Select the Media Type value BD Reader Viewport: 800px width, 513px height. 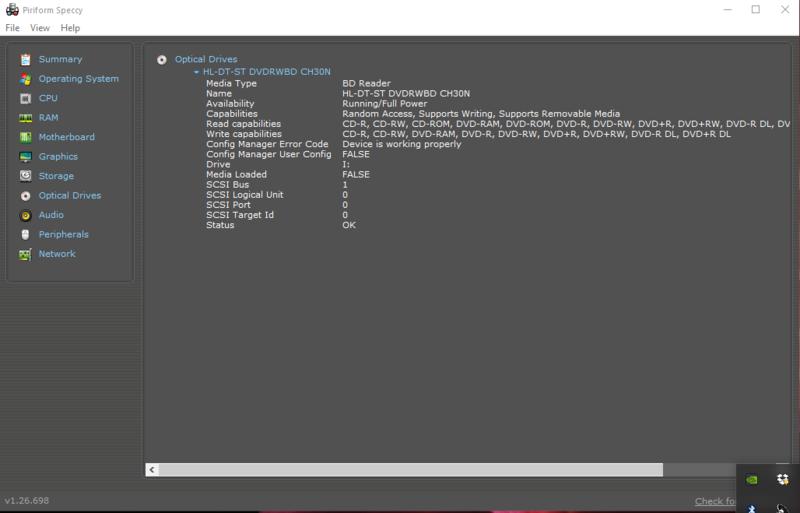click(x=366, y=83)
